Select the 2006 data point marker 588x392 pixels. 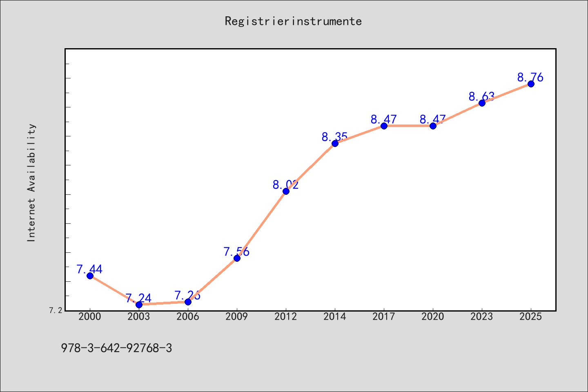point(188,302)
